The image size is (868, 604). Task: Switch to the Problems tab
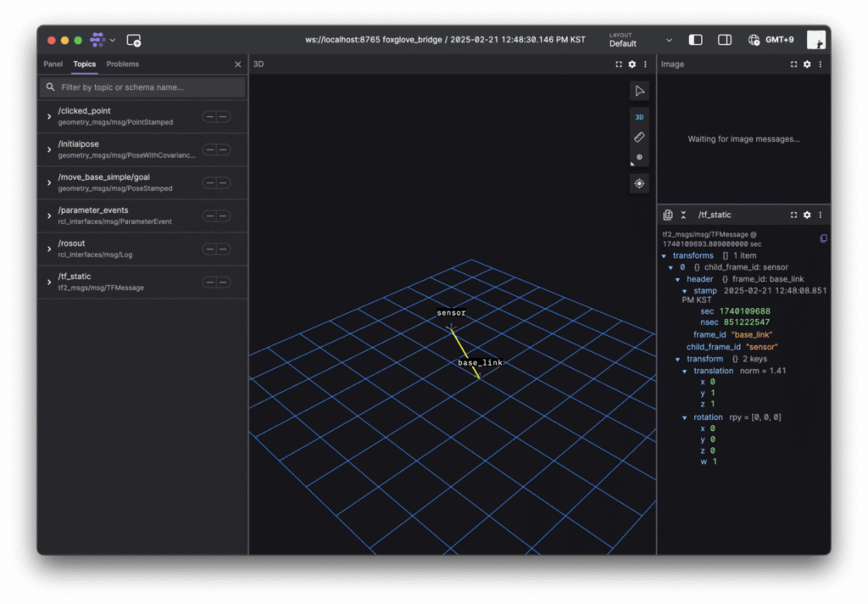point(123,64)
